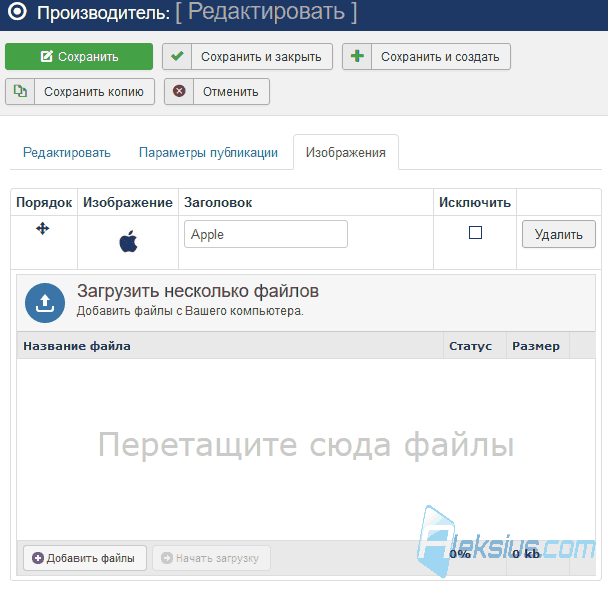608x589 pixels.
Task: Click the red cancel X icon
Action: click(x=179, y=92)
